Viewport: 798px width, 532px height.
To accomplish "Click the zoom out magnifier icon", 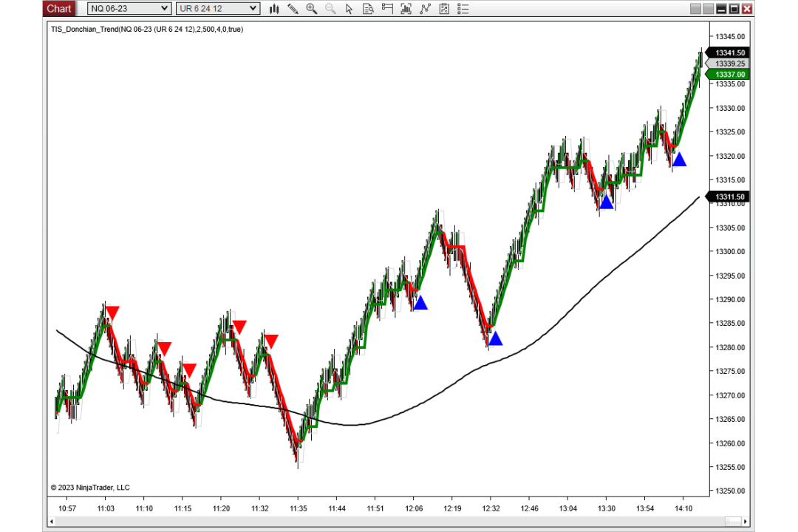I will [330, 9].
